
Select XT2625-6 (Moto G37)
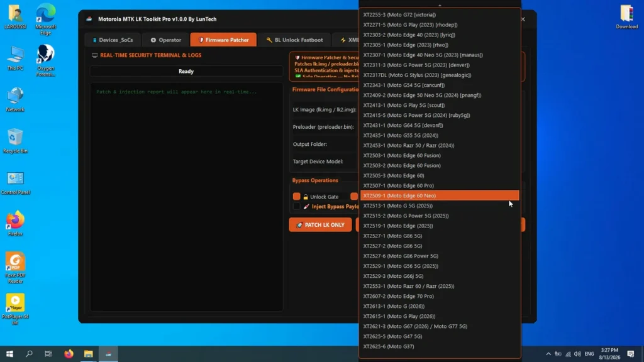click(x=440, y=346)
